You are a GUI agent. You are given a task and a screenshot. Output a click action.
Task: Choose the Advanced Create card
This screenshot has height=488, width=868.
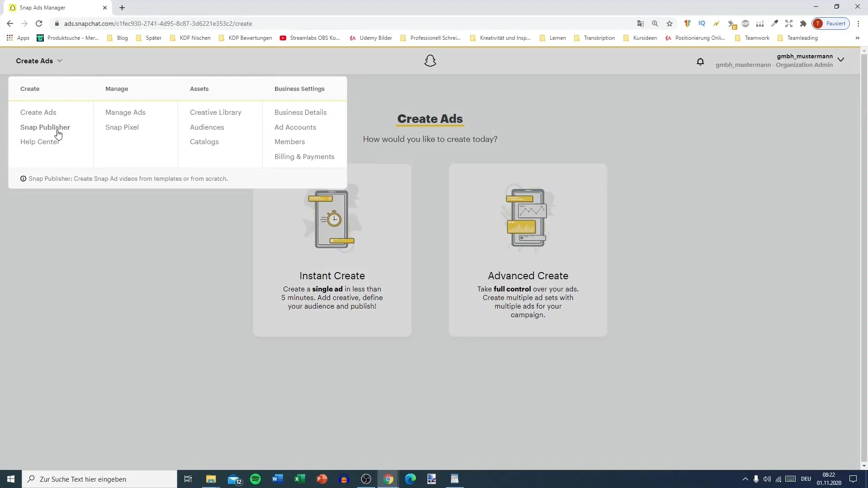528,250
